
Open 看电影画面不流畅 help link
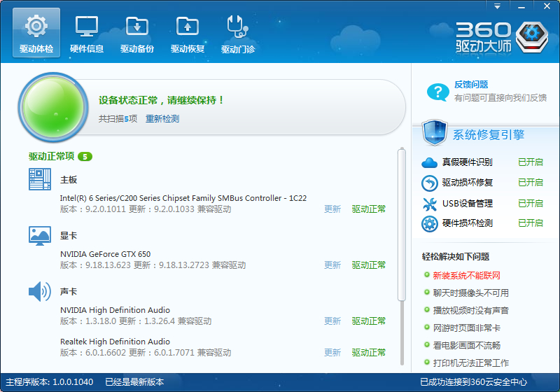[x=466, y=345]
